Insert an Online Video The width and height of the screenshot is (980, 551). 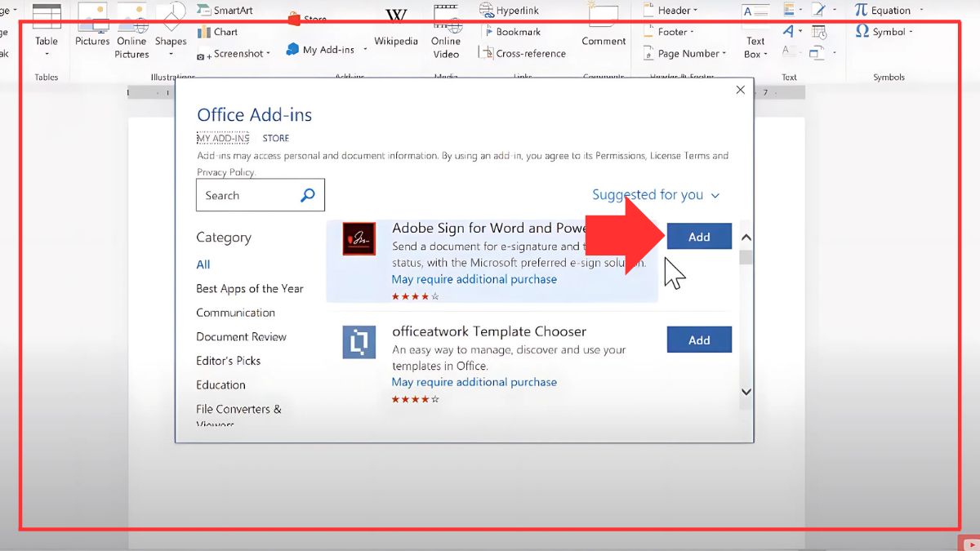(446, 31)
